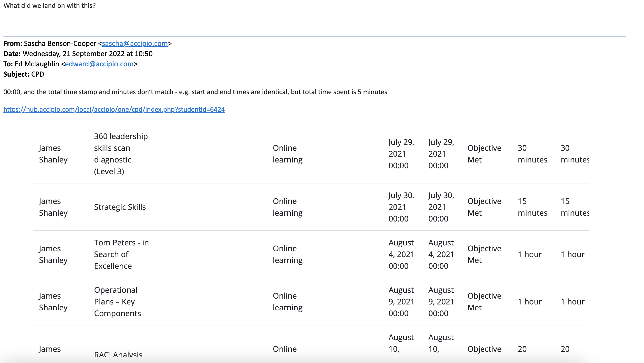644x363 pixels.
Task: Click the first 30 minutes duration cell
Action: click(x=532, y=154)
